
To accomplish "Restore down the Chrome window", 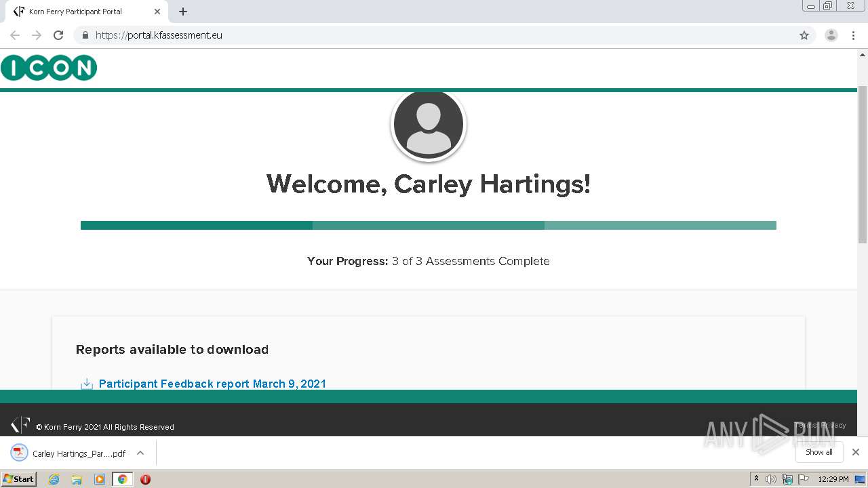I will (827, 6).
